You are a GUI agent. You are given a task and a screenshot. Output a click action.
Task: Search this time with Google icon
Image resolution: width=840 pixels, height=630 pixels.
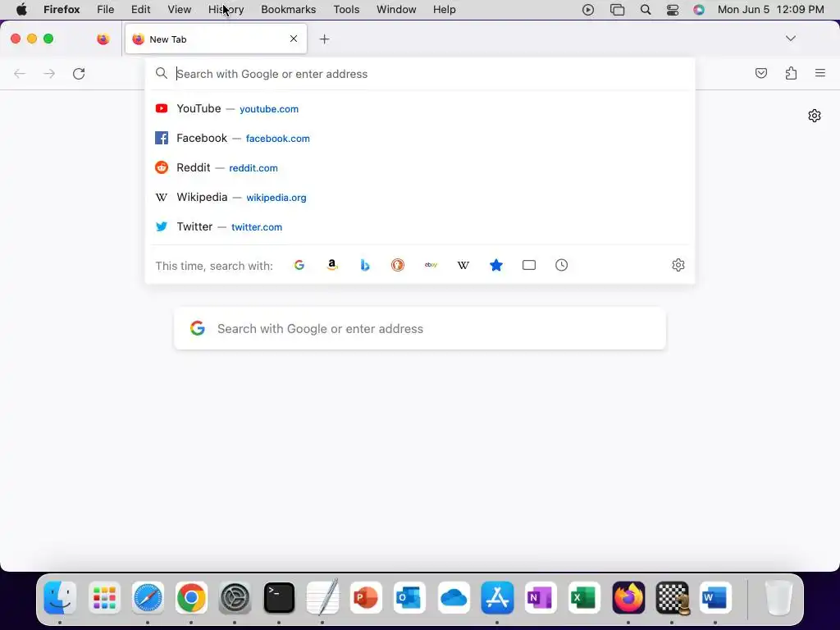pos(299,265)
